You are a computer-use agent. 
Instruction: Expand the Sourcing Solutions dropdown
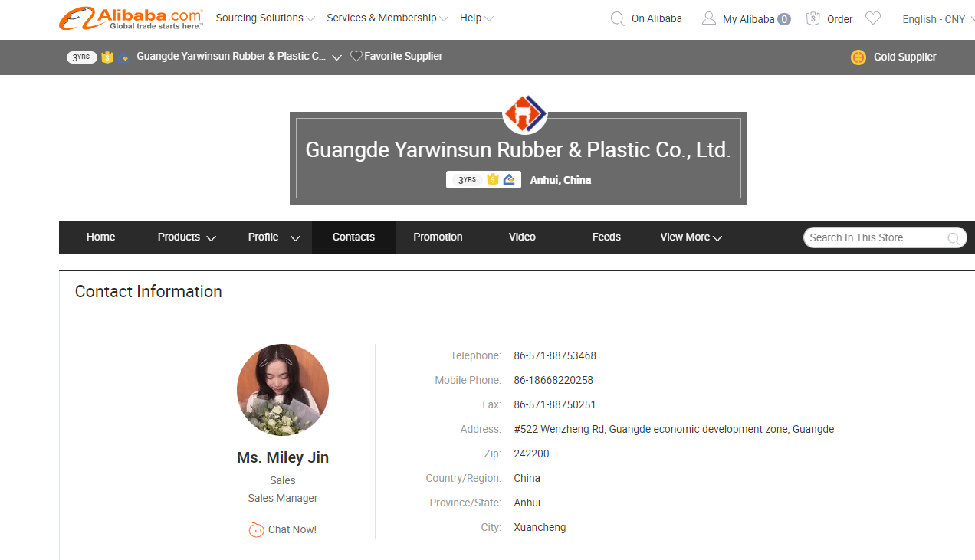tap(265, 18)
